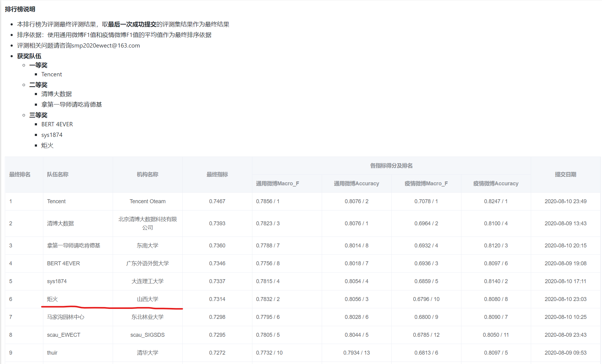Click the 机构名称 column header
This screenshot has height=364, width=602.
tap(148, 174)
